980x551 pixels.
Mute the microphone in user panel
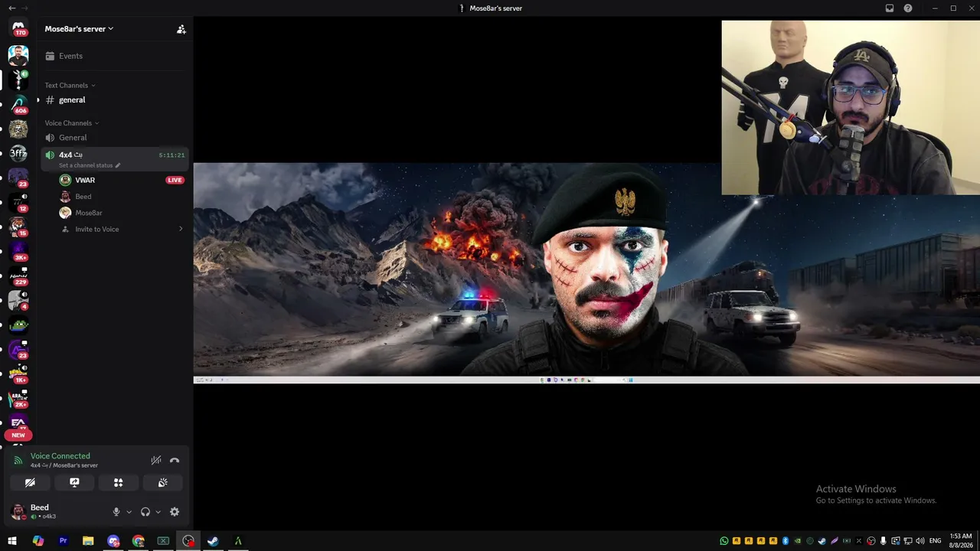pos(116,512)
